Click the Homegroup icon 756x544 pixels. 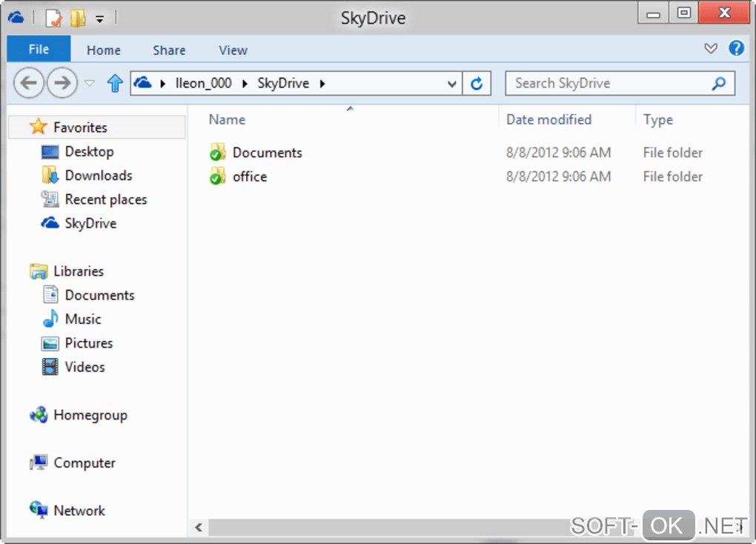pos(39,415)
